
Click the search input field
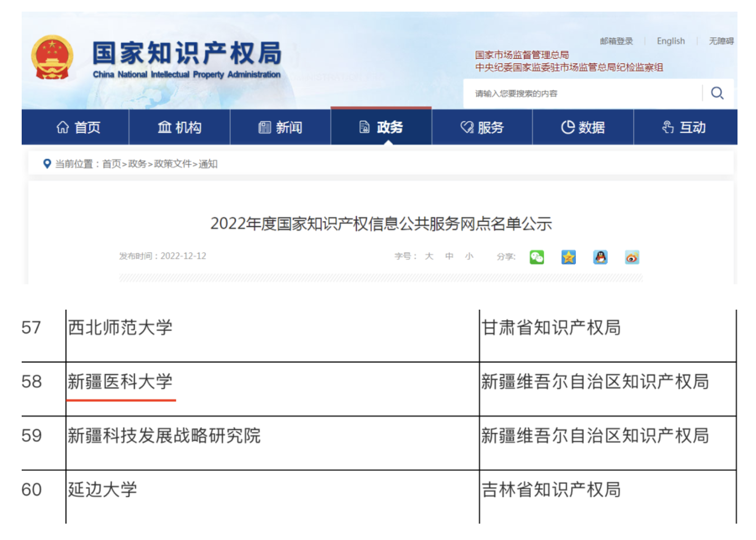[582, 94]
